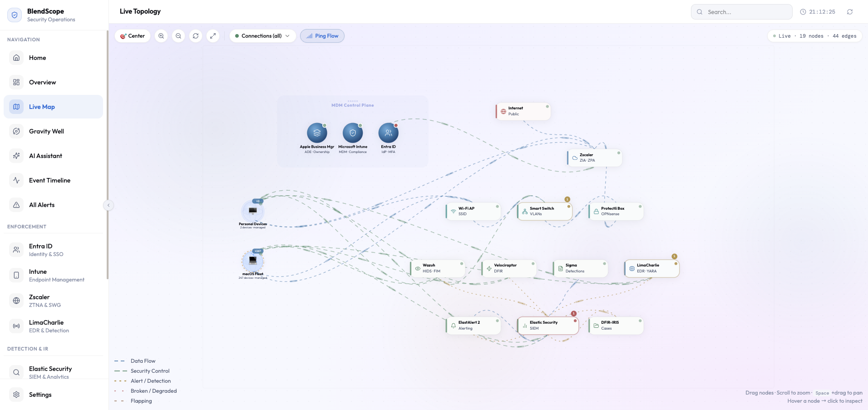868x410 pixels.
Task: Open the Home navigation item
Action: coord(53,58)
